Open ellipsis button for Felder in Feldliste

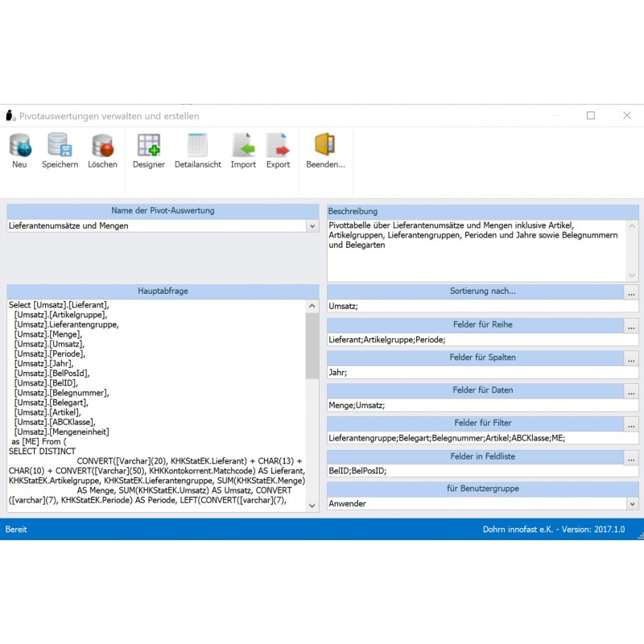(631, 457)
